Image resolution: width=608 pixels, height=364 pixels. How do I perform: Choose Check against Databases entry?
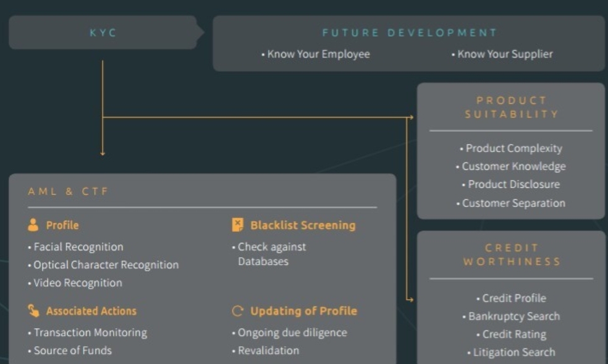click(269, 254)
